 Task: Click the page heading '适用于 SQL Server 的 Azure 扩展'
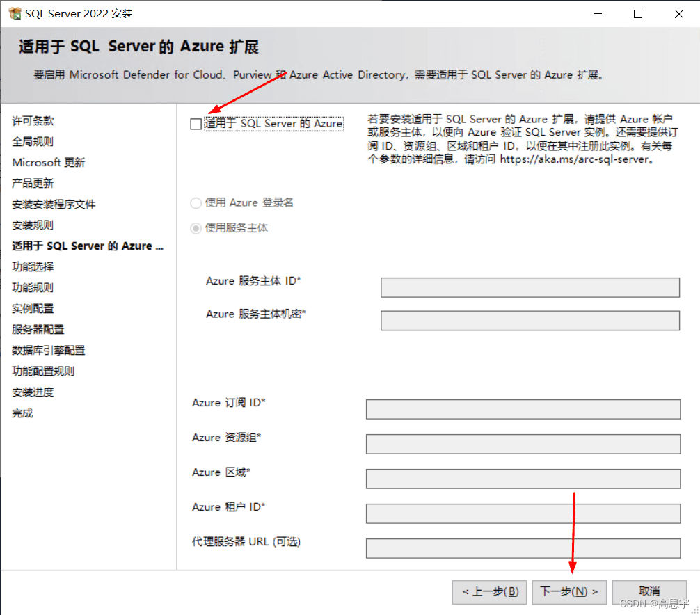pyautogui.click(x=139, y=47)
